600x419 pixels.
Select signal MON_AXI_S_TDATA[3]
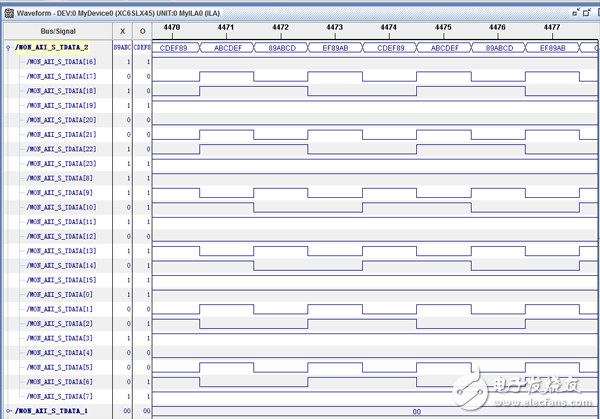(60, 338)
